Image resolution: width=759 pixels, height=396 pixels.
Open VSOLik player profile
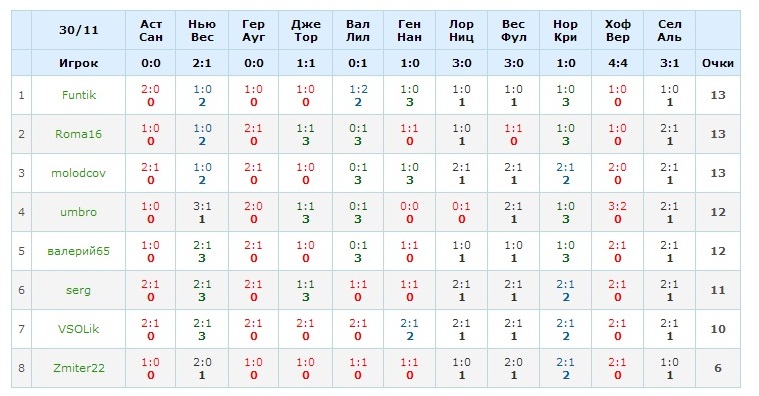pos(78,329)
